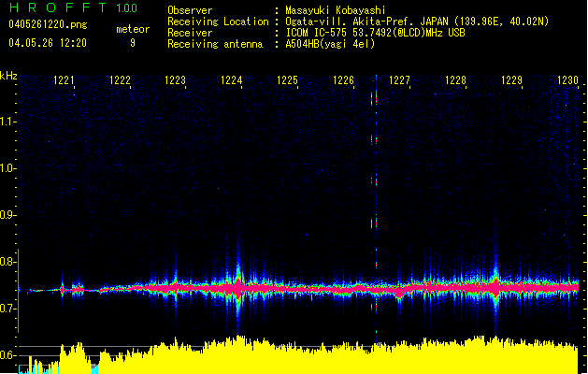Click the 1227 time marker
The width and height of the screenshot is (588, 374).
click(x=399, y=79)
